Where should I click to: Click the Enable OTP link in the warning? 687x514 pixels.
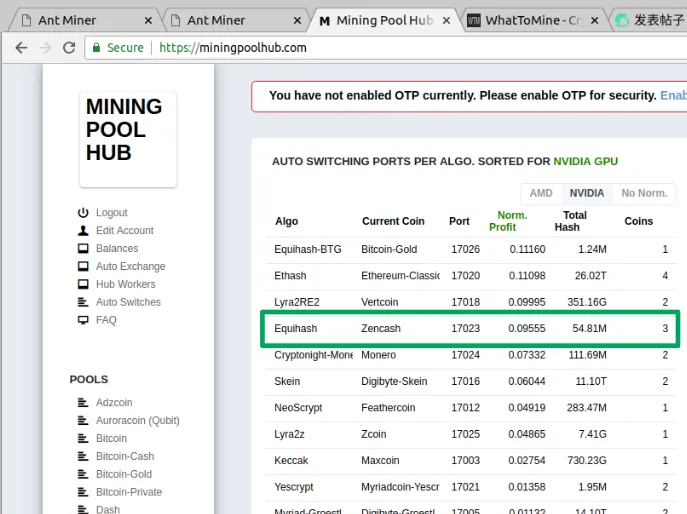673,96
